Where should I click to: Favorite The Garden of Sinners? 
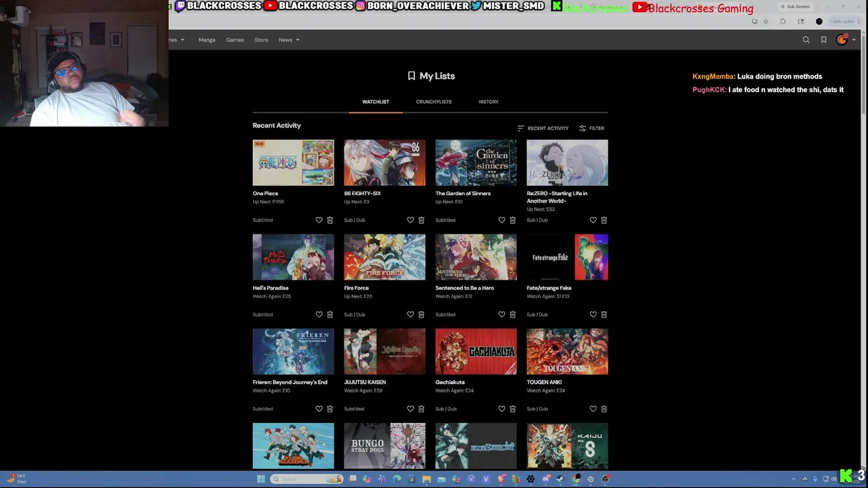pos(502,220)
